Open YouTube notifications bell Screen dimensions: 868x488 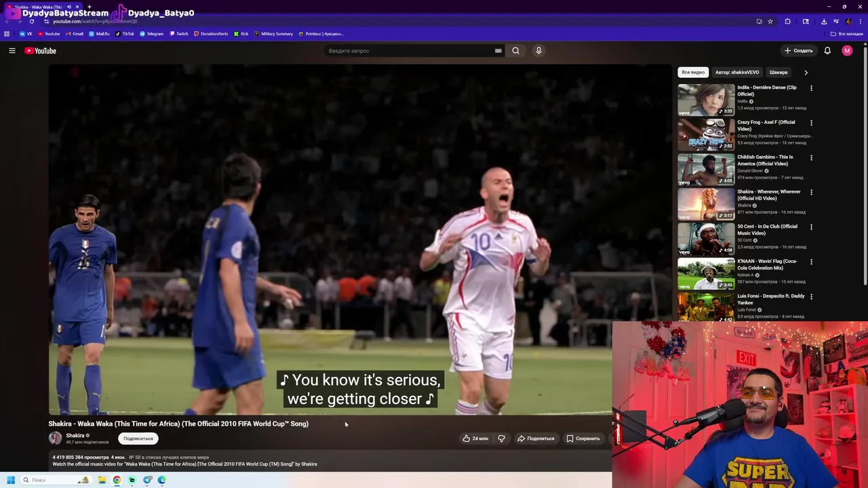827,51
